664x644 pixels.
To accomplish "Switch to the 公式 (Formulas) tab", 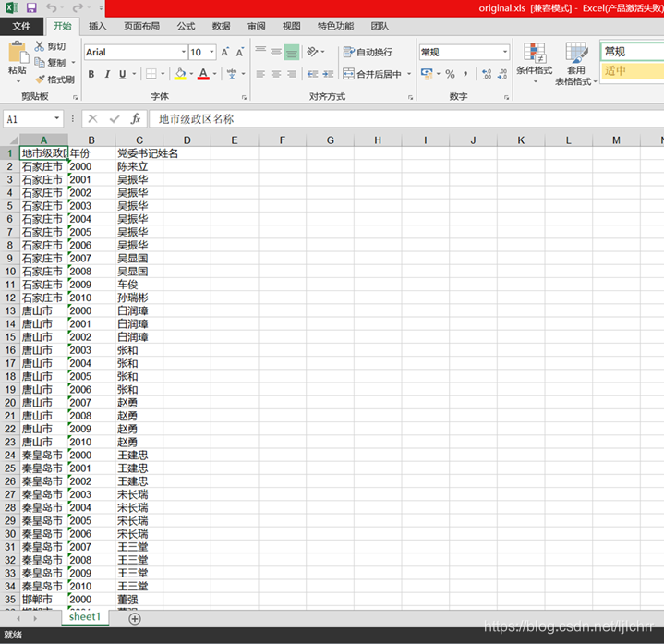I will [186, 26].
